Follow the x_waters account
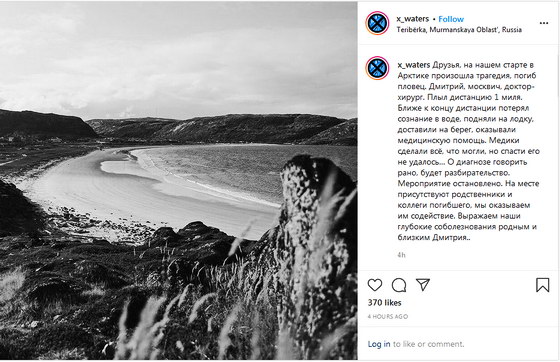Screen dimensions: 560x362 coord(451,19)
